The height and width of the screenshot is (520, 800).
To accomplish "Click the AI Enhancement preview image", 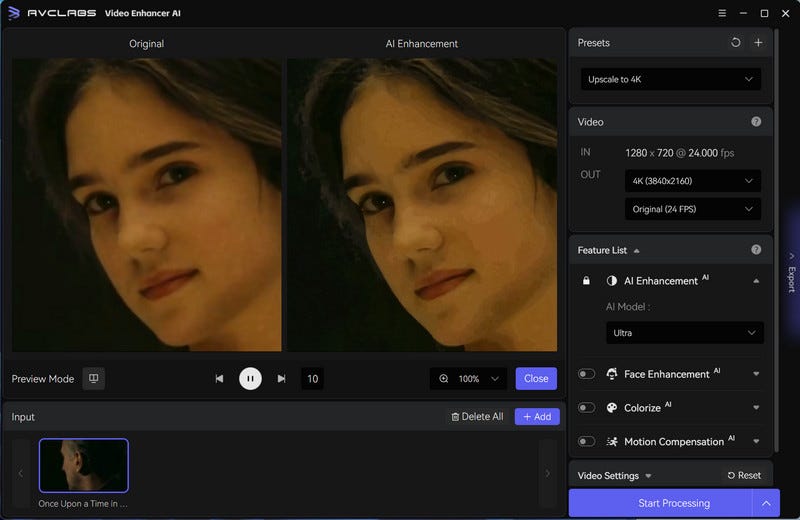I will tap(421, 205).
